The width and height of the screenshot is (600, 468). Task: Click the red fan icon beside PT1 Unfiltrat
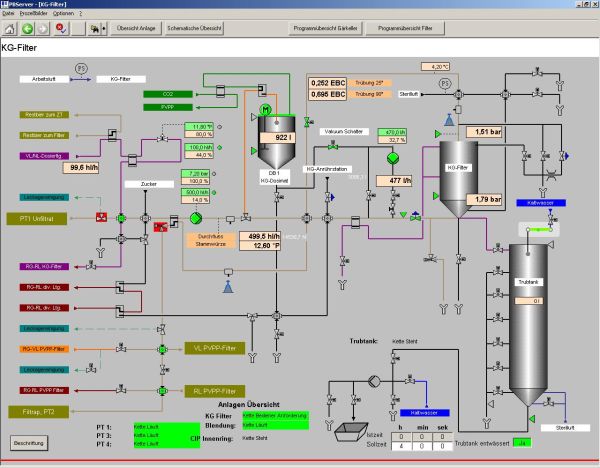(x=101, y=217)
